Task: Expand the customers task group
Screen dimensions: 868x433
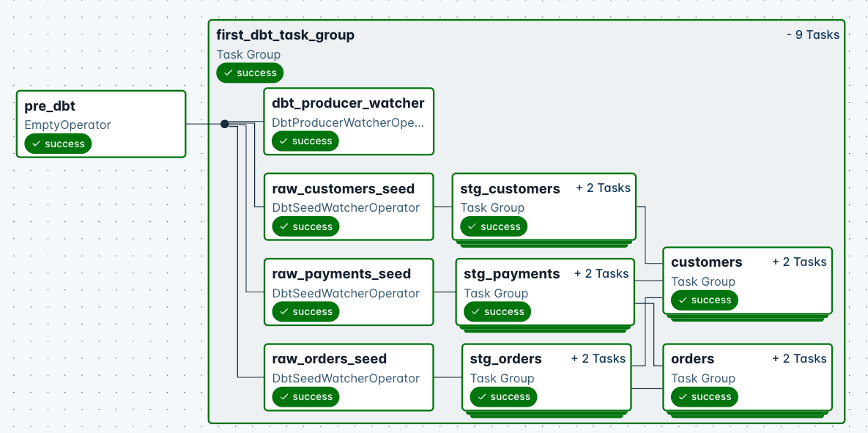Action: [x=799, y=261]
